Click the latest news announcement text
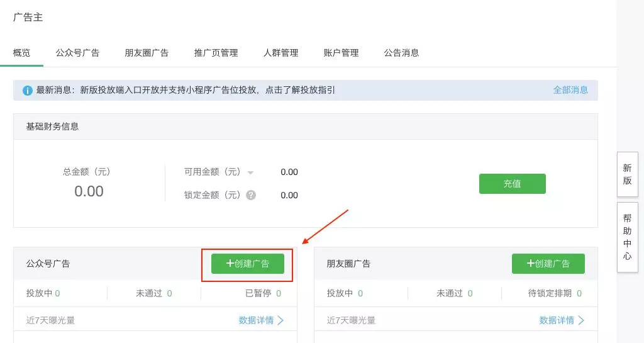The image size is (644, 343). pyautogui.click(x=186, y=90)
